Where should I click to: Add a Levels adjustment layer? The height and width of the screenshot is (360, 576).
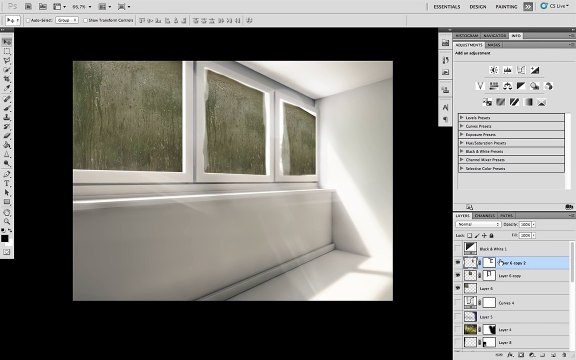tap(508, 70)
